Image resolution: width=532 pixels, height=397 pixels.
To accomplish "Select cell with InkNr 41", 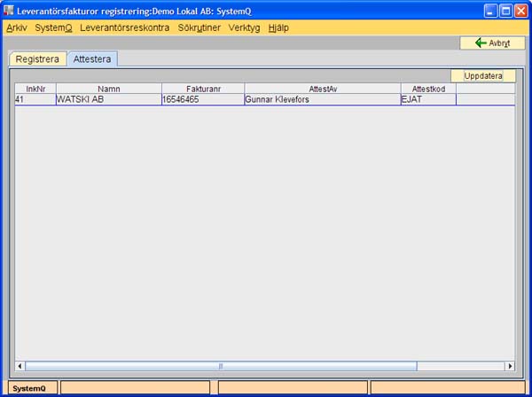I will pyautogui.click(x=35, y=99).
